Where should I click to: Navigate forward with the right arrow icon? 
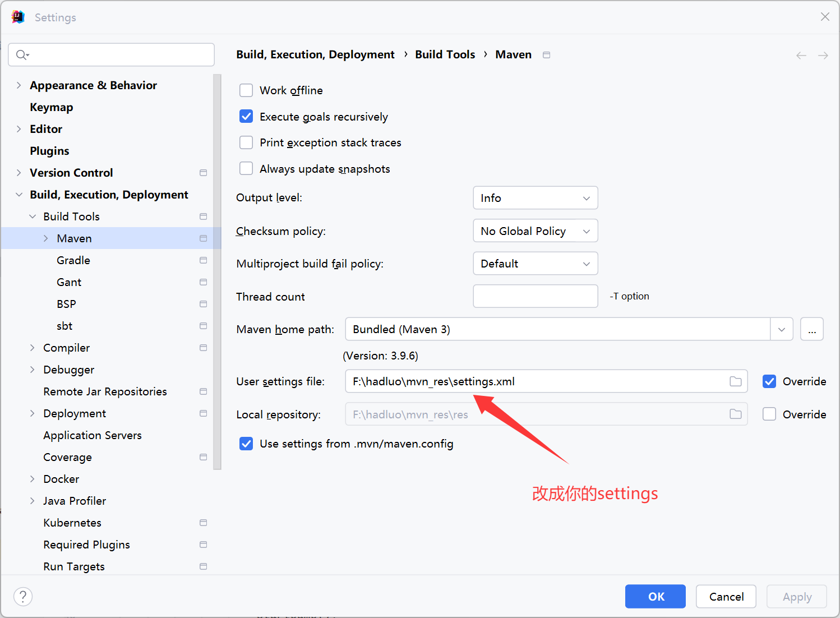(823, 55)
